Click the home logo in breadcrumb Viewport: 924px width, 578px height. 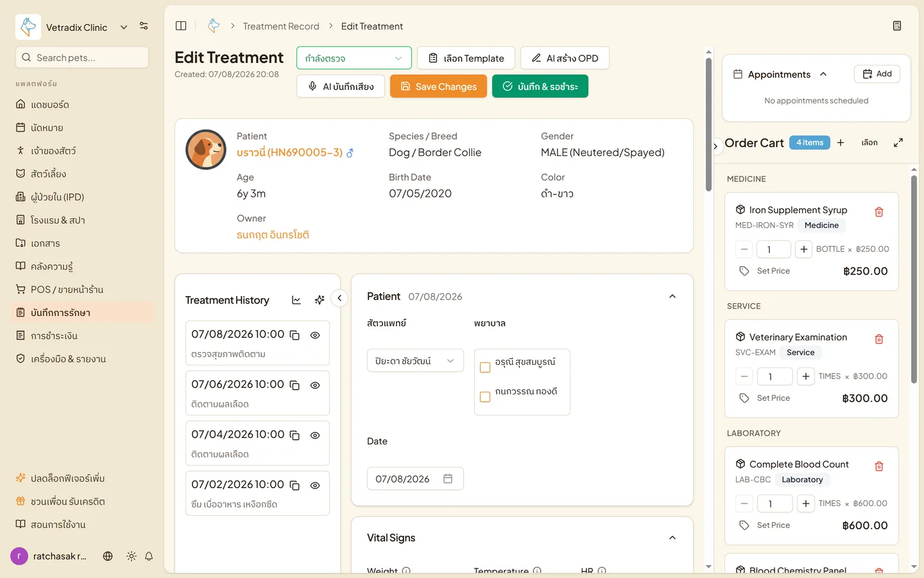pyautogui.click(x=214, y=26)
